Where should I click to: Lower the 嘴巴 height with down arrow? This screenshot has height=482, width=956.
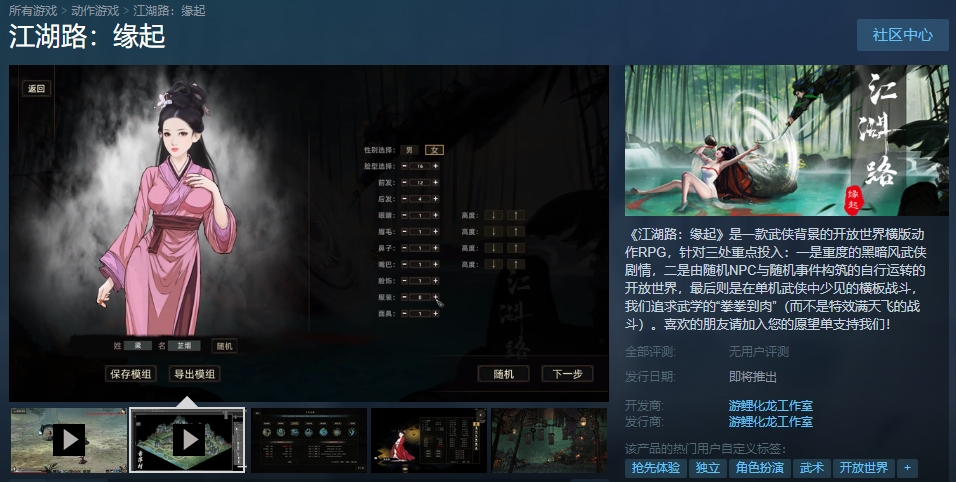494,264
